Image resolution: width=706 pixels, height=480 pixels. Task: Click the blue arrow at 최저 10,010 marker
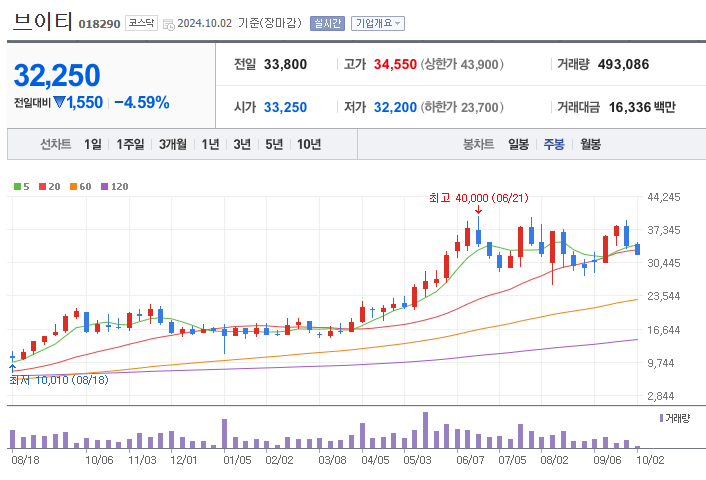pyautogui.click(x=13, y=368)
